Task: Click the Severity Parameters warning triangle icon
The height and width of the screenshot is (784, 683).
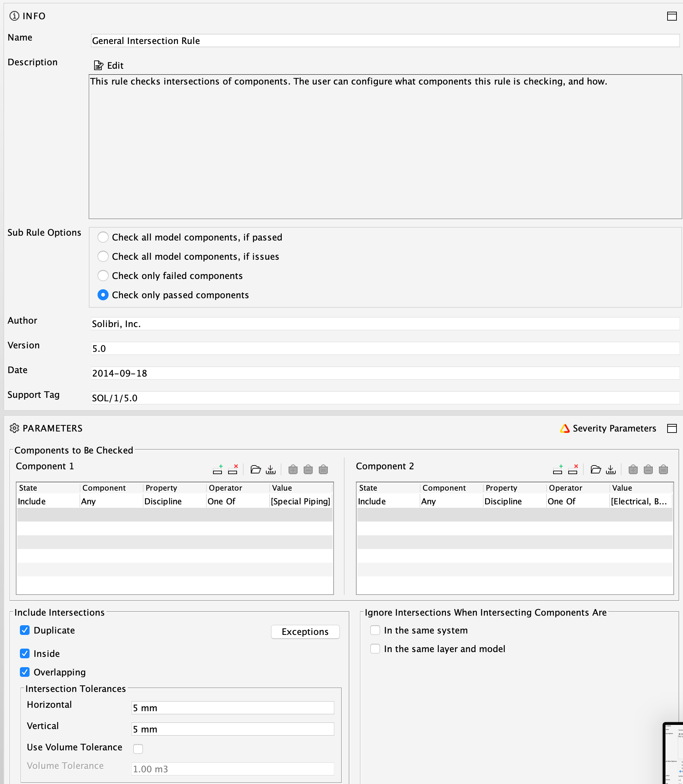Action: tap(564, 428)
